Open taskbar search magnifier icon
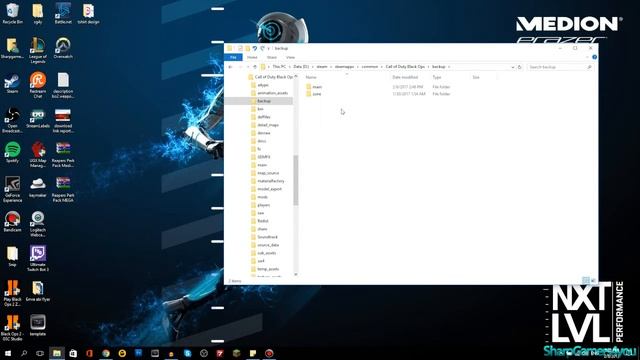Image resolution: width=640 pixels, height=360 pixels. [x=24, y=353]
